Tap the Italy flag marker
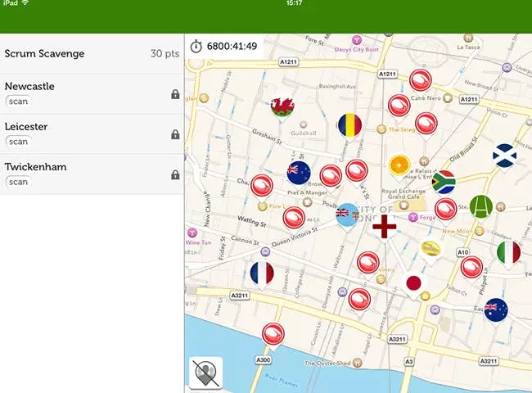This screenshot has width=532, height=393. click(508, 253)
